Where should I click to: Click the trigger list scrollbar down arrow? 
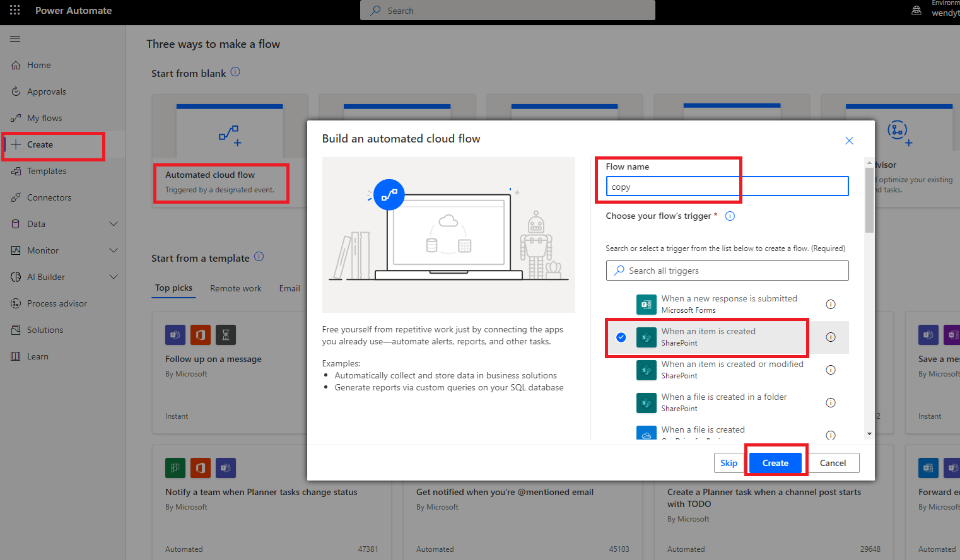point(869,434)
